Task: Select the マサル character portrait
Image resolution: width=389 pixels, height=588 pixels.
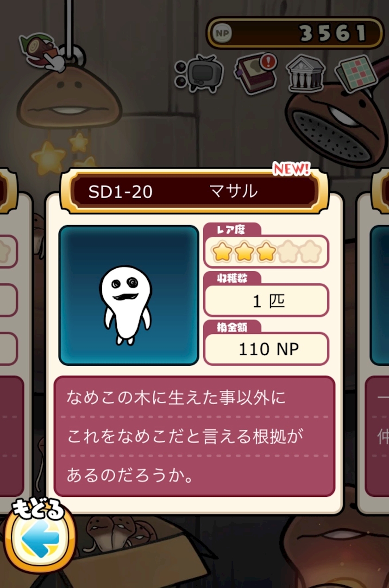Action: (129, 295)
